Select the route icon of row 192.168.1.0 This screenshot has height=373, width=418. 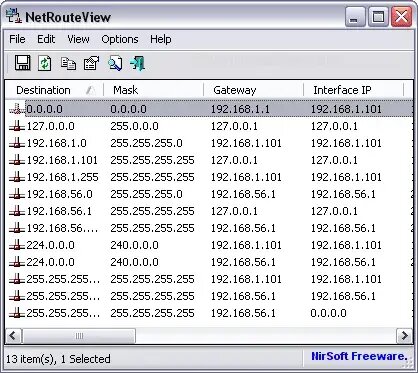pyautogui.click(x=17, y=143)
